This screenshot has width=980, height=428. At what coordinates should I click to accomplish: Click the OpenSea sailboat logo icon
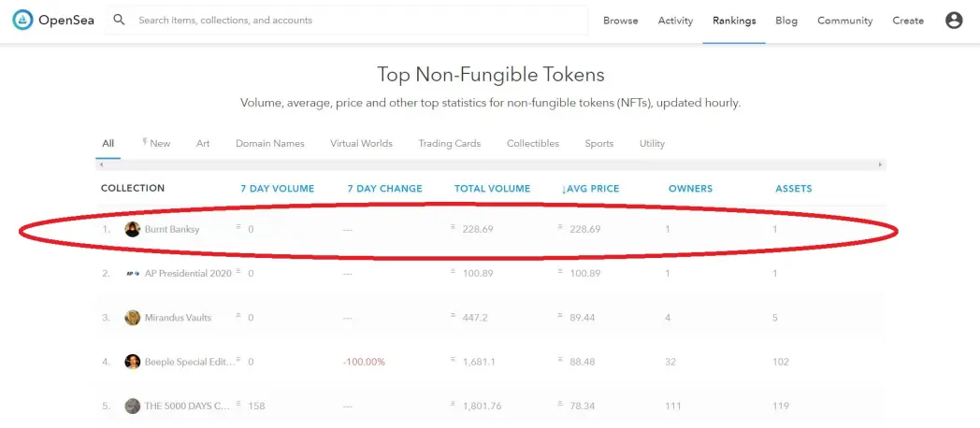pyautogui.click(x=22, y=20)
